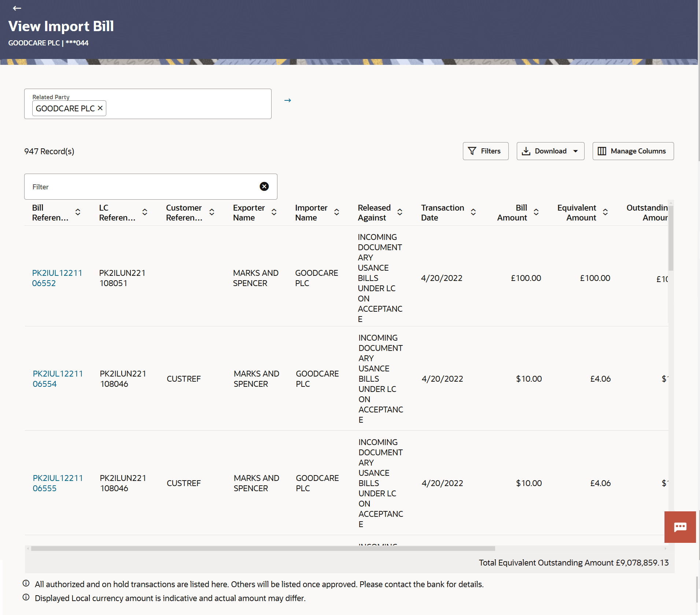This screenshot has width=700, height=615.
Task: Select the GOODCARE PLC | ***044 account text
Action: click(48, 43)
